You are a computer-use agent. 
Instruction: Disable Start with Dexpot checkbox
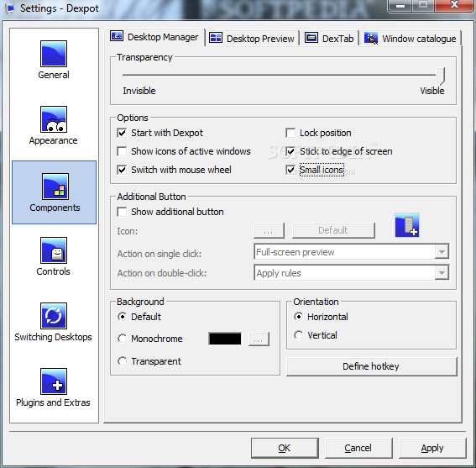(122, 133)
